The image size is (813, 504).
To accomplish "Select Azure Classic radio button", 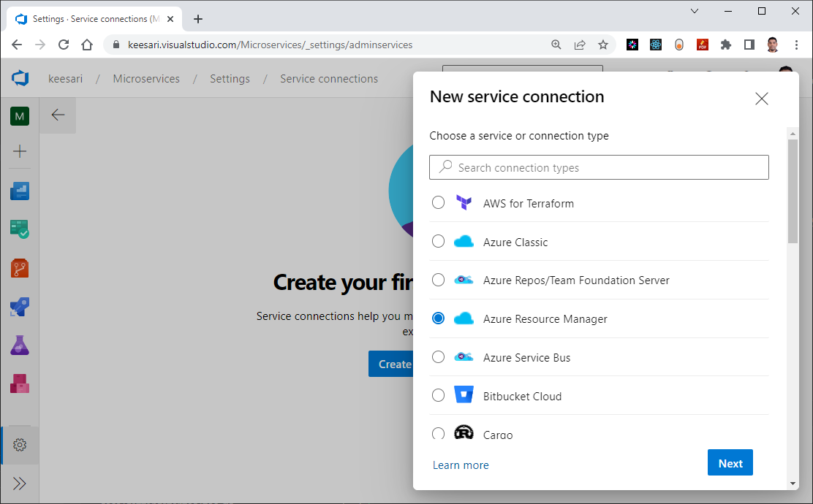I will 438,241.
